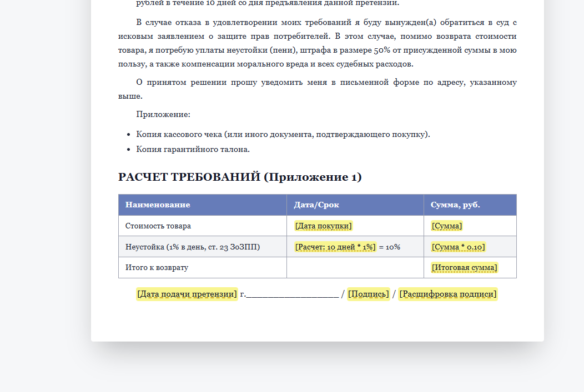Click the = 10% text in Неустойка row
584x392 pixels.
390,247
